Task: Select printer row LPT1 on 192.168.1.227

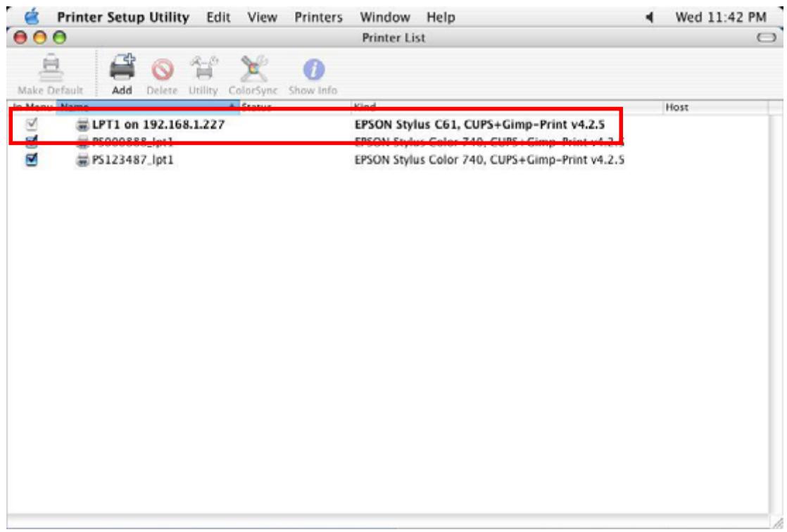Action: pos(387,125)
